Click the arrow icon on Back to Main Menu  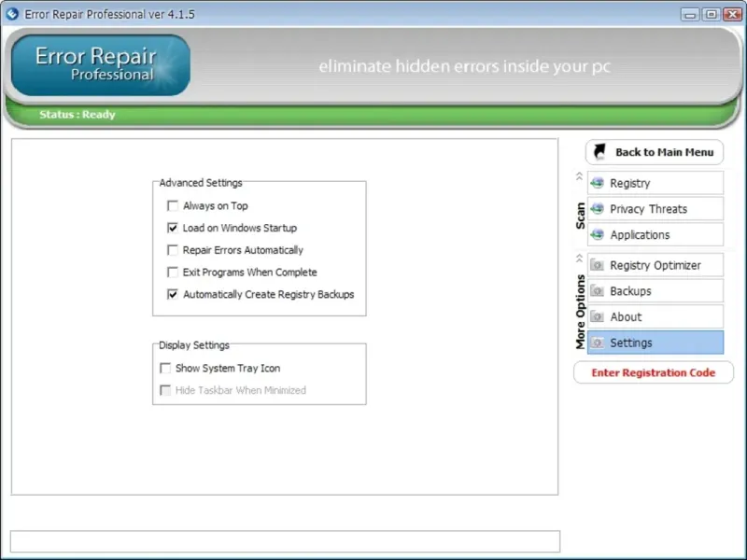click(x=599, y=152)
